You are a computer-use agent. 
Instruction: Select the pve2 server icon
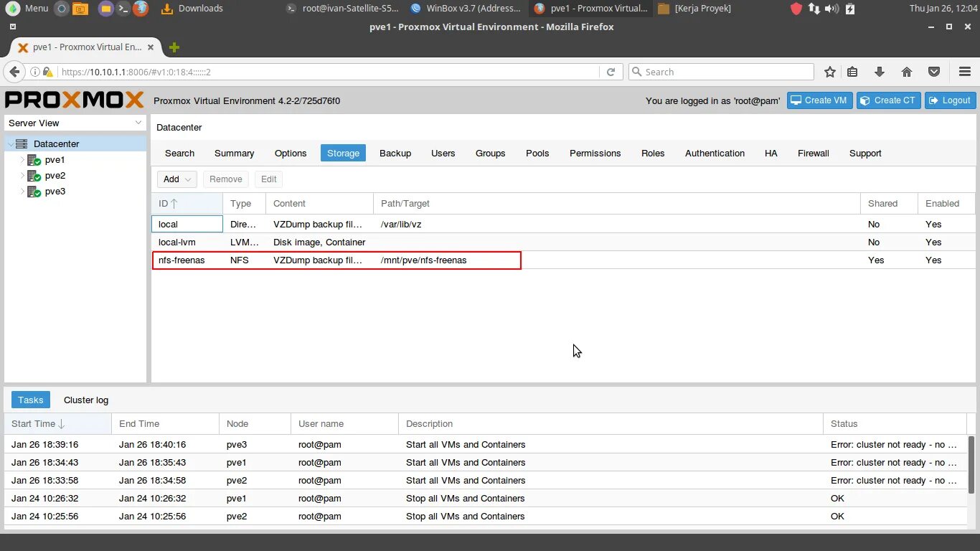point(34,176)
